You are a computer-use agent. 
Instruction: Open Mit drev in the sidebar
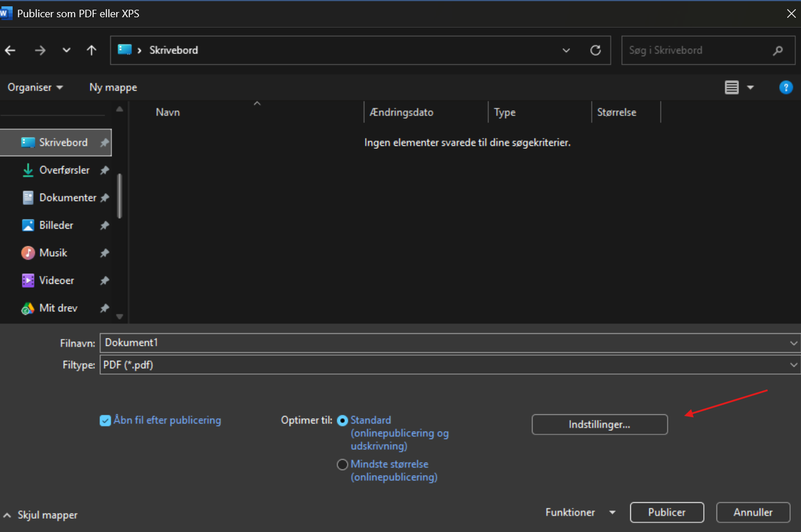(x=58, y=308)
